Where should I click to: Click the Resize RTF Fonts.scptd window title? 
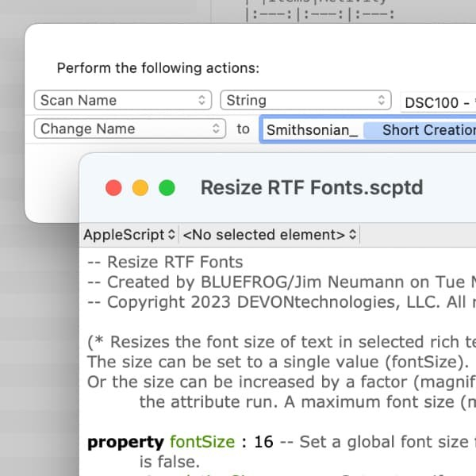(312, 188)
